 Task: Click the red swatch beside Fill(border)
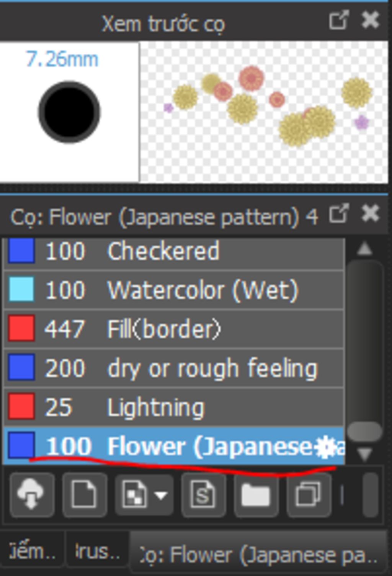pos(21,329)
